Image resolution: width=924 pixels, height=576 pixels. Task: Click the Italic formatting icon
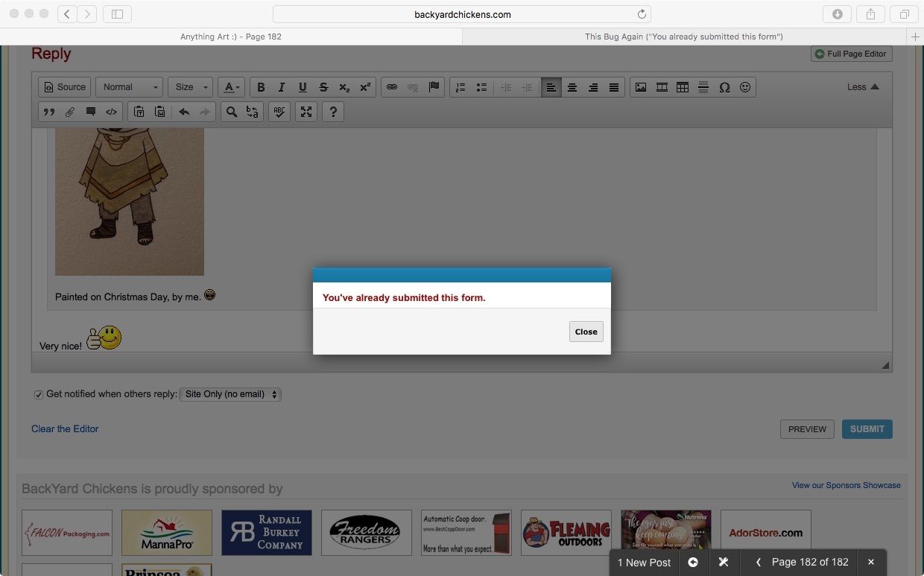tap(282, 87)
